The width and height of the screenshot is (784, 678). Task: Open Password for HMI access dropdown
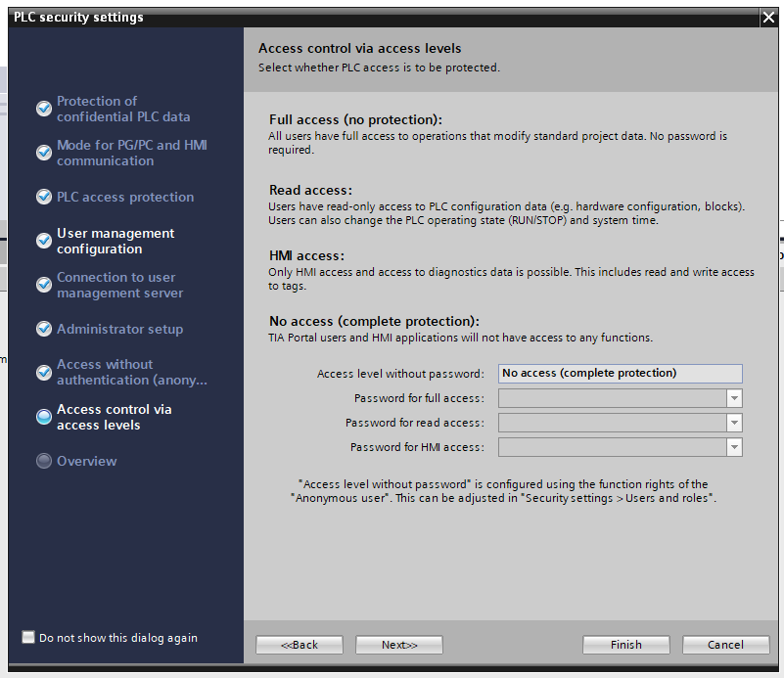click(x=733, y=447)
